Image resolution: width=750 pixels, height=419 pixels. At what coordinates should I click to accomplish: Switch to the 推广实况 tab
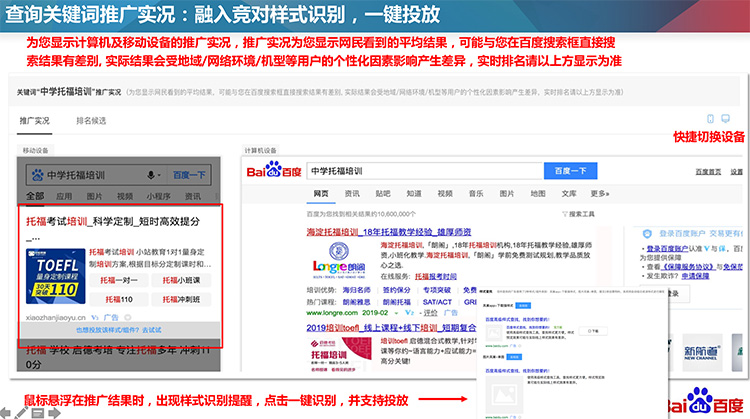36,121
